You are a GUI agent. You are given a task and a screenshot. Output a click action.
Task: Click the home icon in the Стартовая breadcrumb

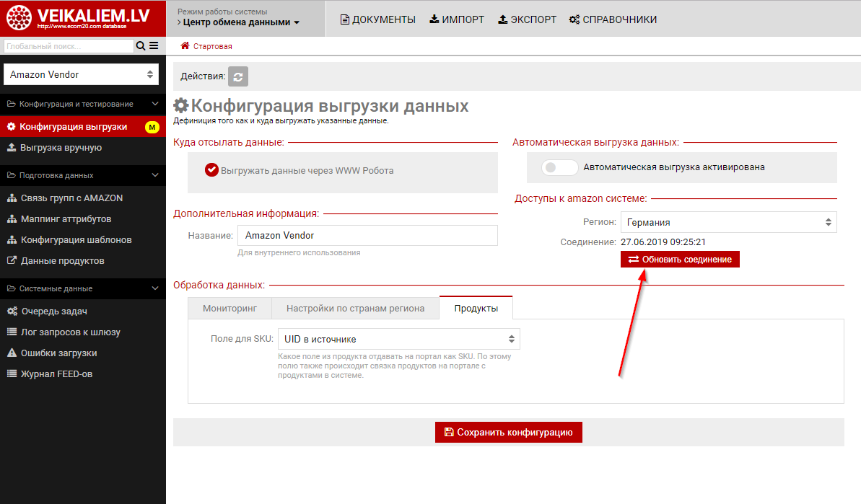[x=185, y=46]
